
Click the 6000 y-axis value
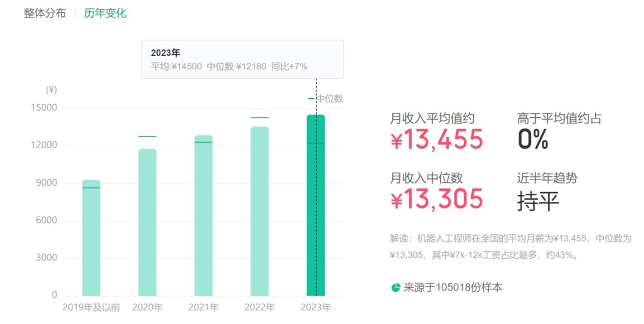tap(46, 220)
